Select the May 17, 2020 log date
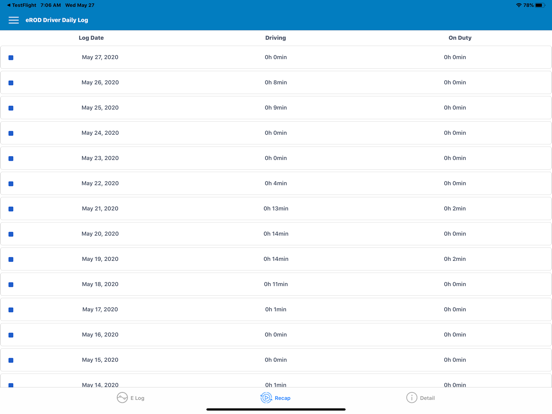Screen dimensions: 552x414 coord(100,309)
